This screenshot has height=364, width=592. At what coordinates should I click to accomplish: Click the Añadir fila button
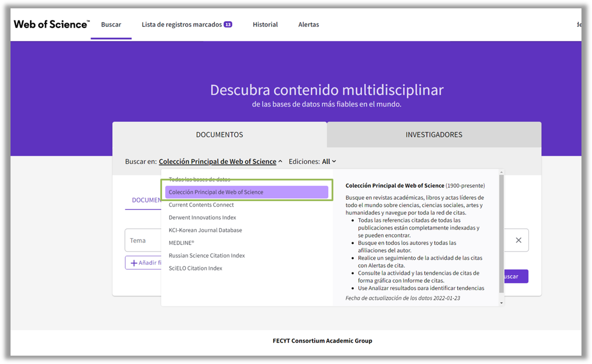coord(144,263)
